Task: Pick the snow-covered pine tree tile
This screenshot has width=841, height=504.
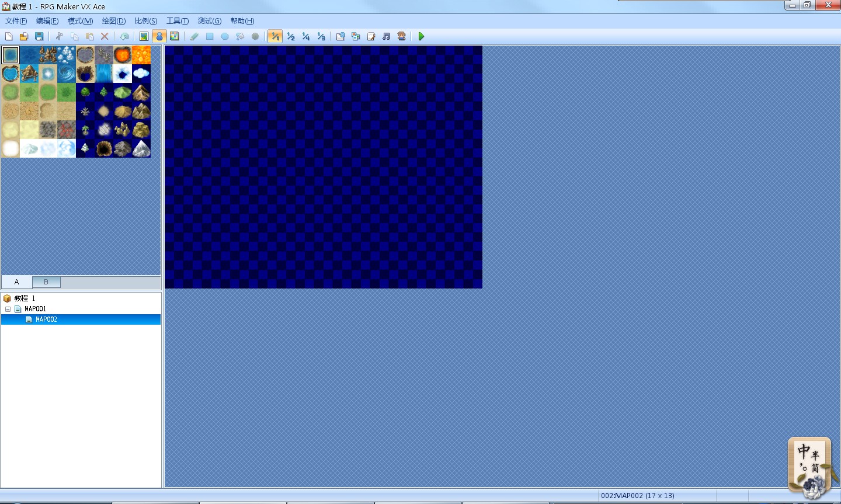Action: point(85,148)
